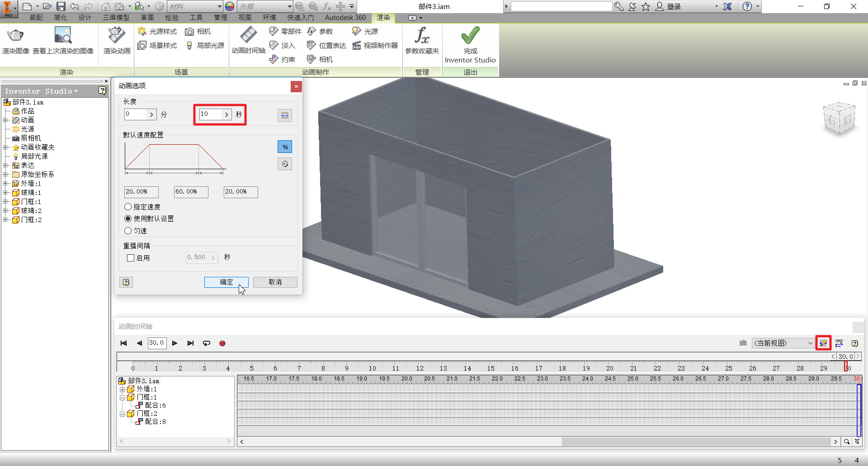This screenshot has height=466, width=868.
Task: Expand the 动画 node in browser tree
Action: [5, 120]
